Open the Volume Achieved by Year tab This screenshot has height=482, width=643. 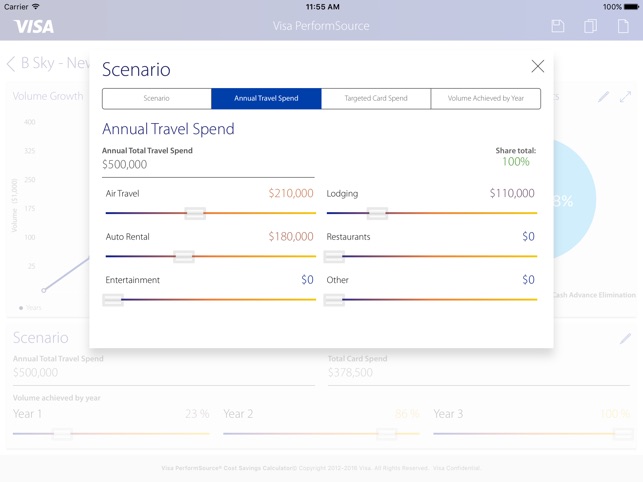pos(486,98)
